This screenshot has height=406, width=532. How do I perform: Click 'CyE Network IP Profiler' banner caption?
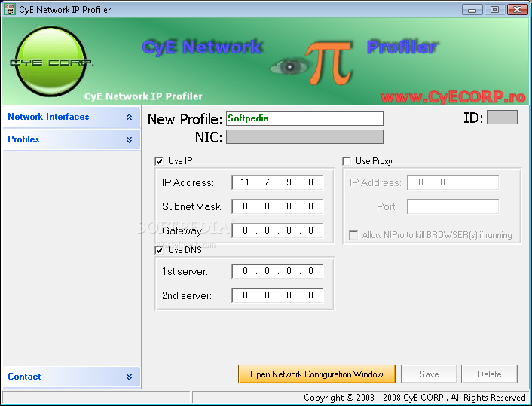click(x=143, y=96)
